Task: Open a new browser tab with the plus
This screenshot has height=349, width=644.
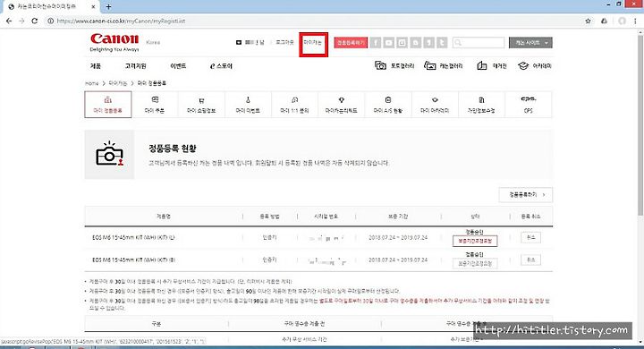Action: 108,6
